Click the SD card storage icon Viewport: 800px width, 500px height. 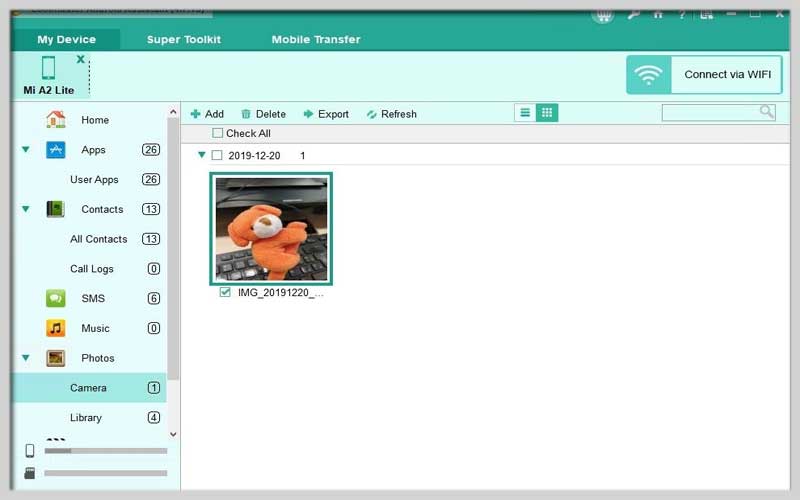(30, 473)
